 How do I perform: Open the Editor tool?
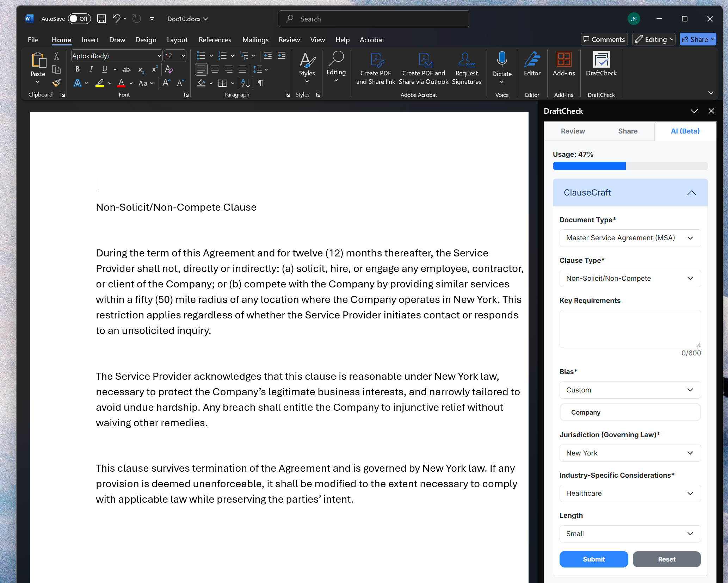coord(532,64)
